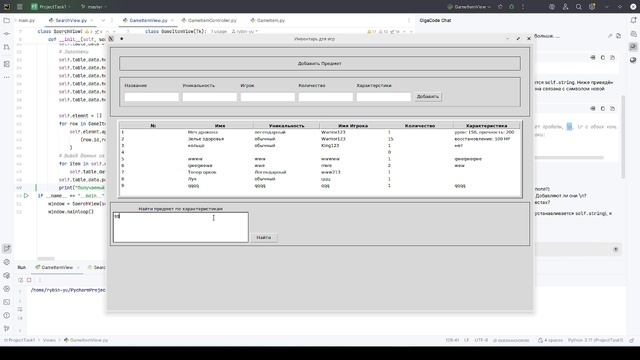
Task: Open IDE settings gear icon
Action: [x=592, y=7]
